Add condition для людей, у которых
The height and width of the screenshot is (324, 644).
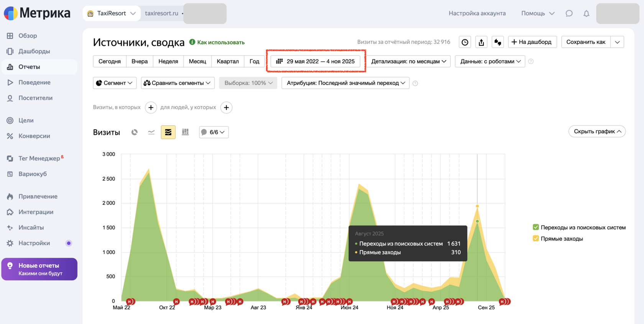pyautogui.click(x=227, y=108)
